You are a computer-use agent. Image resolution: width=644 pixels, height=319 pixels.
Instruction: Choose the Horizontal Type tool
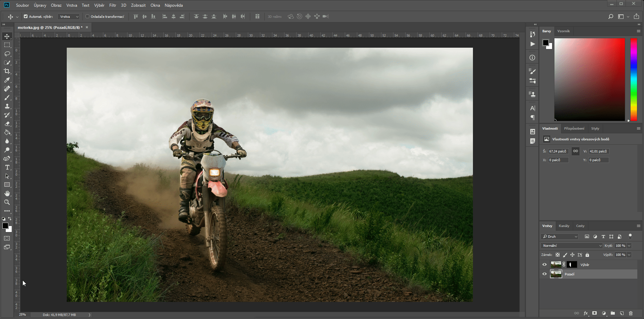7,167
